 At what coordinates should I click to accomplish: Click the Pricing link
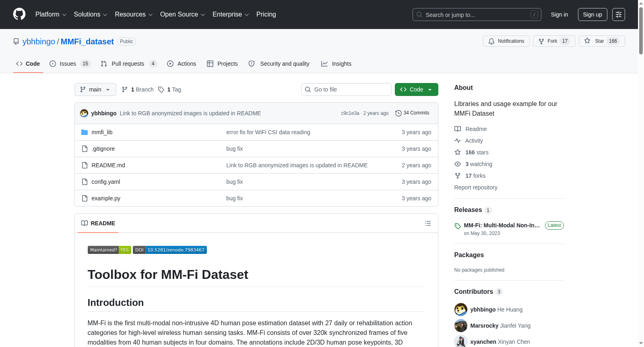266,15
